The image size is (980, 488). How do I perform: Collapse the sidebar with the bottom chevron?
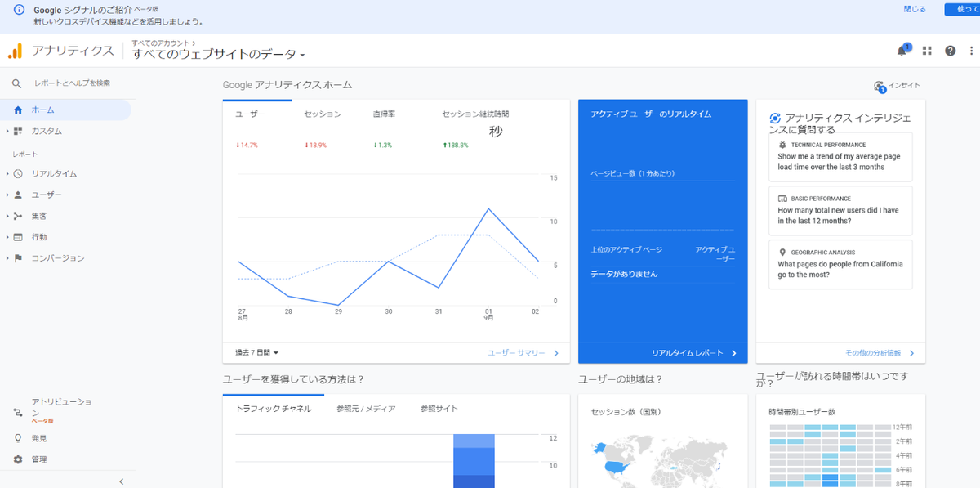click(x=122, y=481)
